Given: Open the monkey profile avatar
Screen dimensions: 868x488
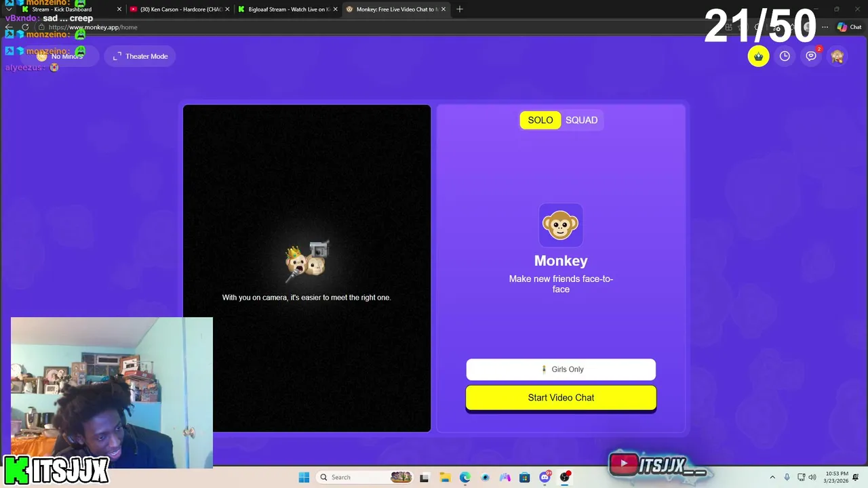Looking at the screenshot, I should [x=837, y=56].
